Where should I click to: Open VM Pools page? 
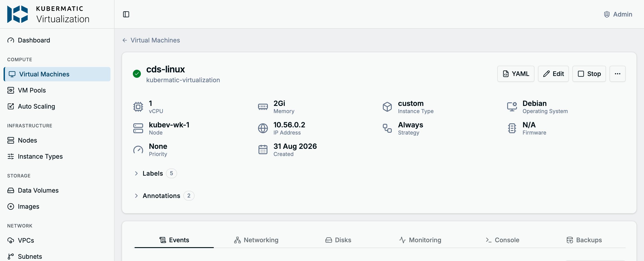point(57,90)
